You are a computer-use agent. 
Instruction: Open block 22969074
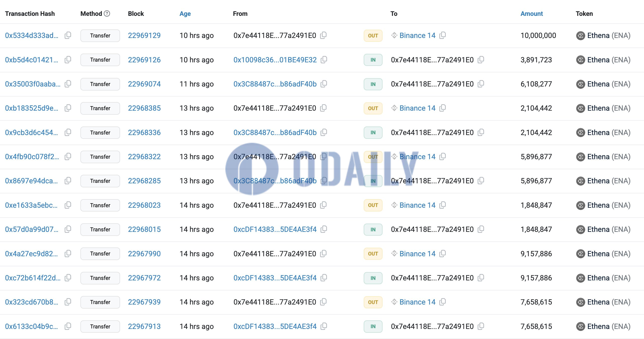[144, 84]
